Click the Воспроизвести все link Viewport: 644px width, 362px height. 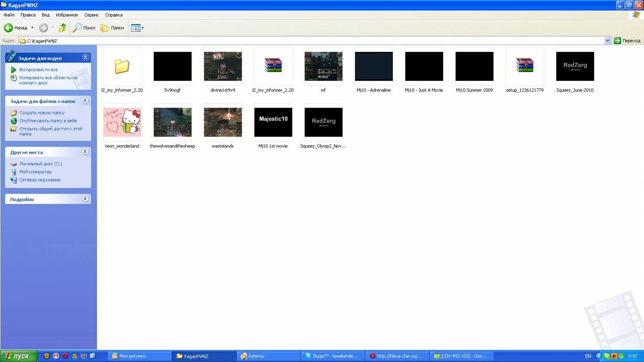(x=38, y=70)
